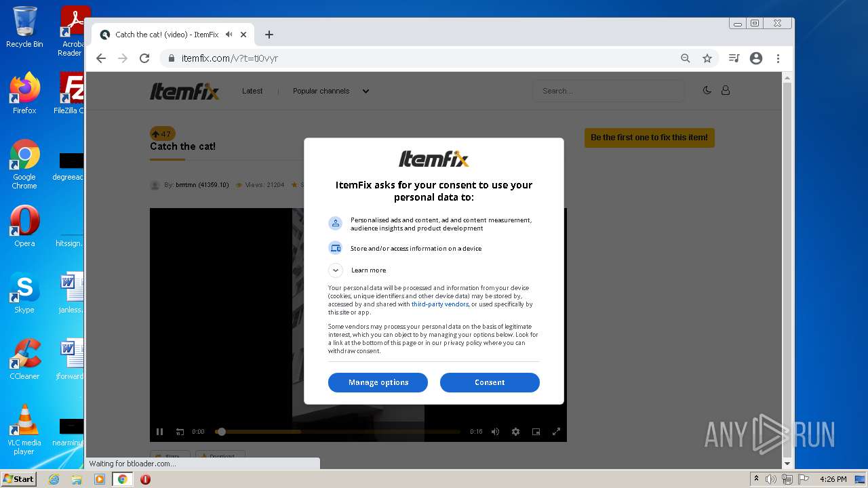Mute the video volume
868x488 pixels.
(x=496, y=432)
